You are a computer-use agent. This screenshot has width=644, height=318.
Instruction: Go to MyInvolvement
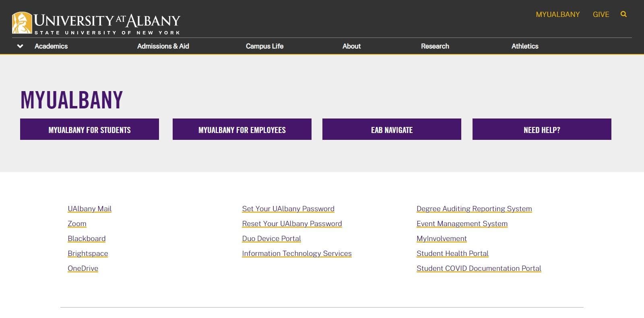coord(442,239)
